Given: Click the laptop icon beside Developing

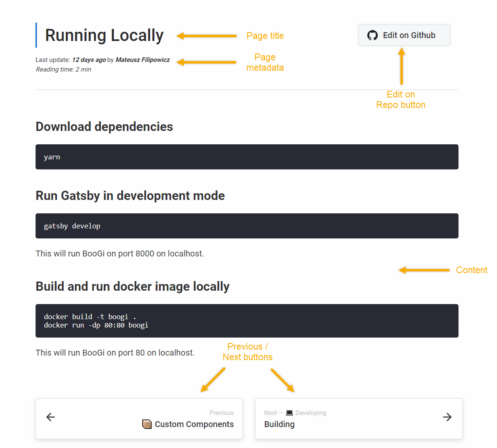Looking at the screenshot, I should (289, 413).
